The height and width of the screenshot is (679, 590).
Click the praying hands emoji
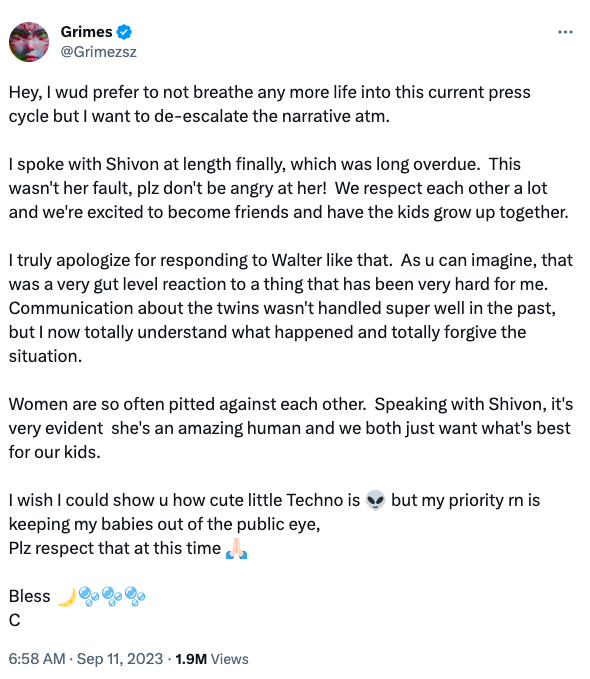click(236, 549)
